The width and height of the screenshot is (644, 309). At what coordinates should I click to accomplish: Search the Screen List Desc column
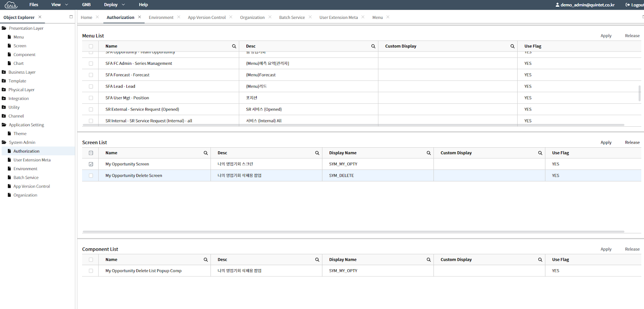(x=317, y=153)
